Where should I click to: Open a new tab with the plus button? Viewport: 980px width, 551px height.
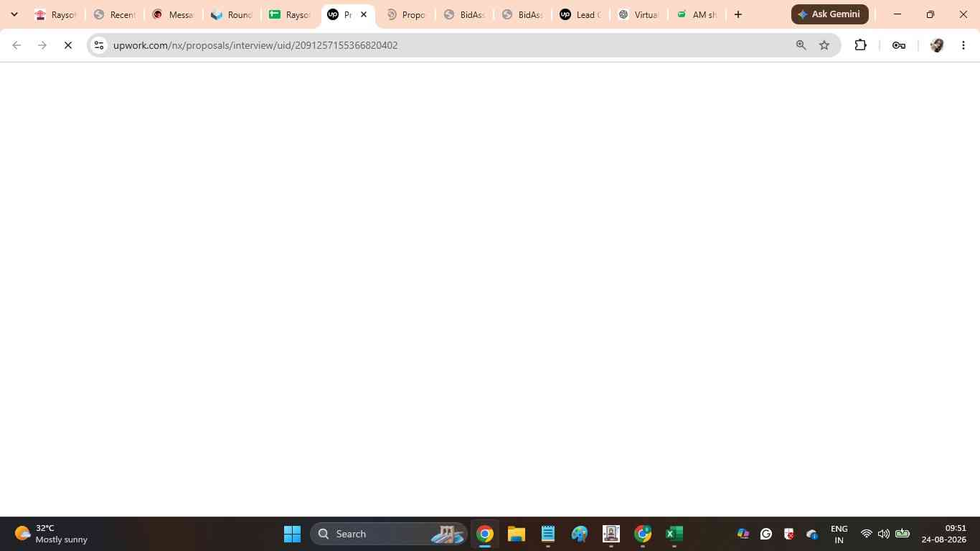coord(738,14)
